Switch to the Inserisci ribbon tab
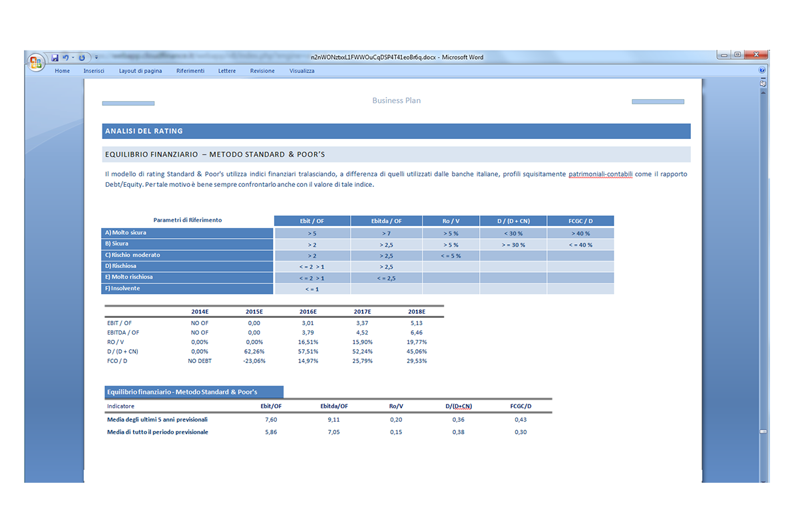794x532 pixels. pyautogui.click(x=94, y=71)
